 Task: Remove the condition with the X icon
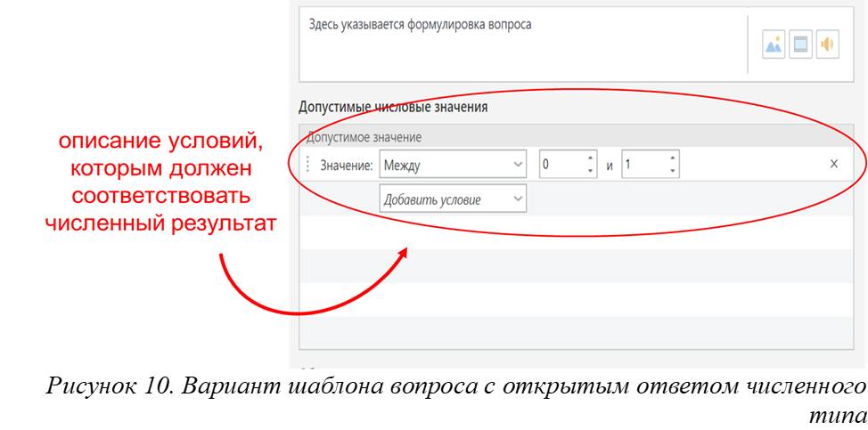[833, 164]
